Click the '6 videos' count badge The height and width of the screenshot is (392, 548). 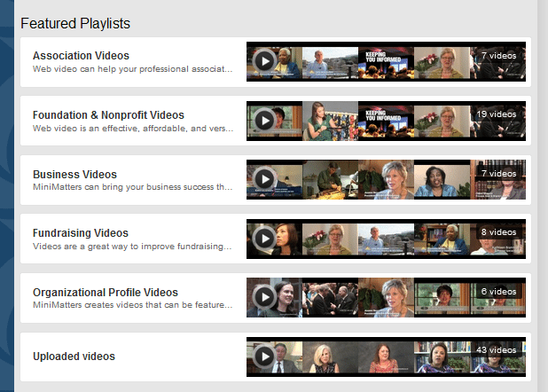click(x=498, y=291)
